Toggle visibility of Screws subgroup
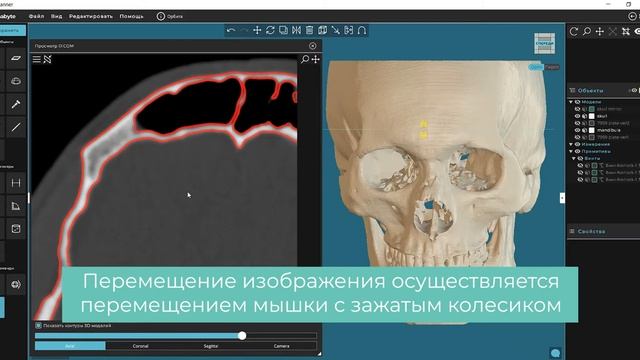 pyautogui.click(x=580, y=158)
